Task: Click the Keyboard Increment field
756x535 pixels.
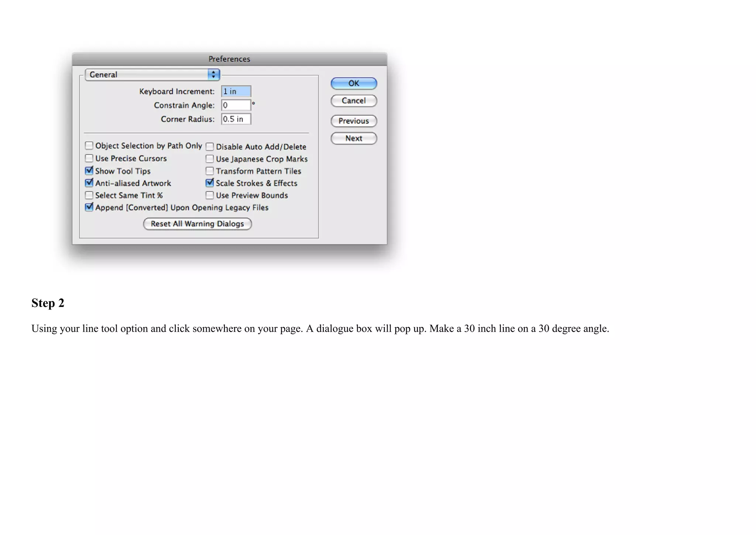Action: (x=236, y=91)
